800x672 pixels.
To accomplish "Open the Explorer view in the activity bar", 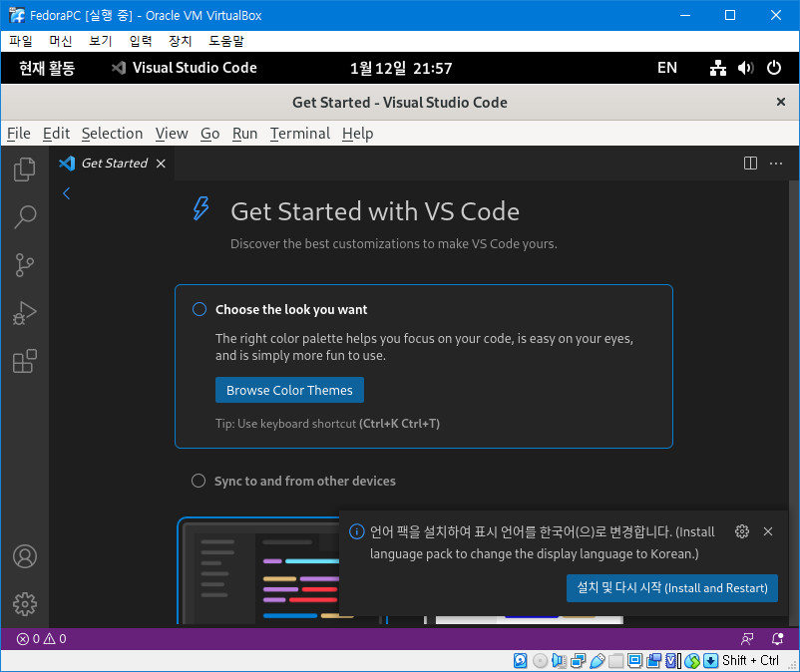I will pos(25,169).
